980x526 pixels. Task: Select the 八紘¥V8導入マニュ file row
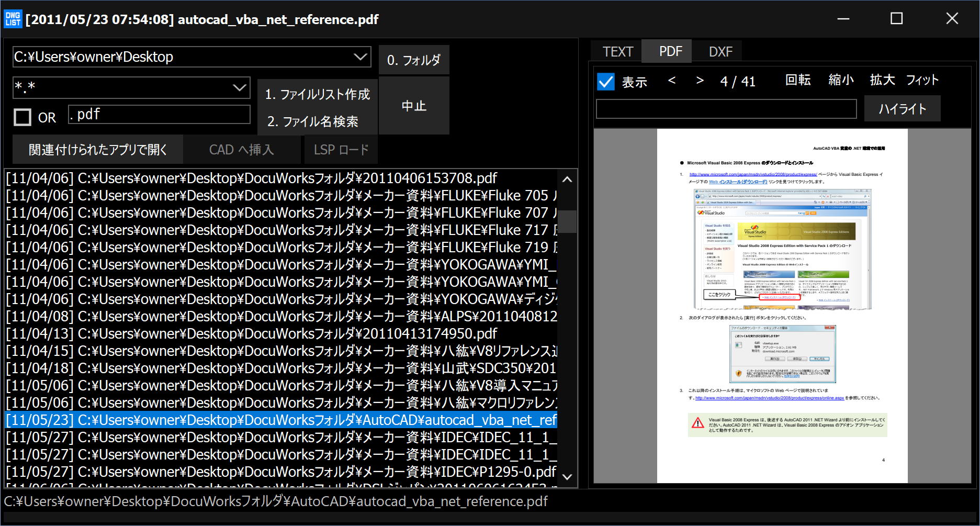coord(280,385)
